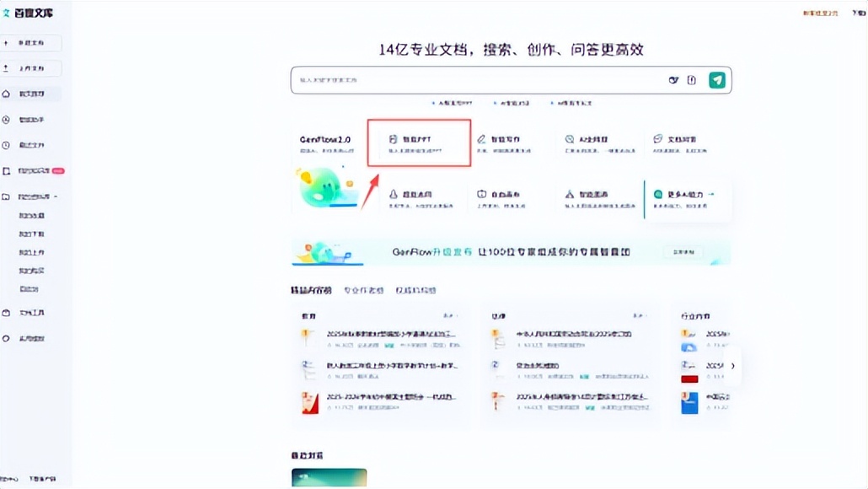Open rank 2 document in second column

tap(537, 366)
